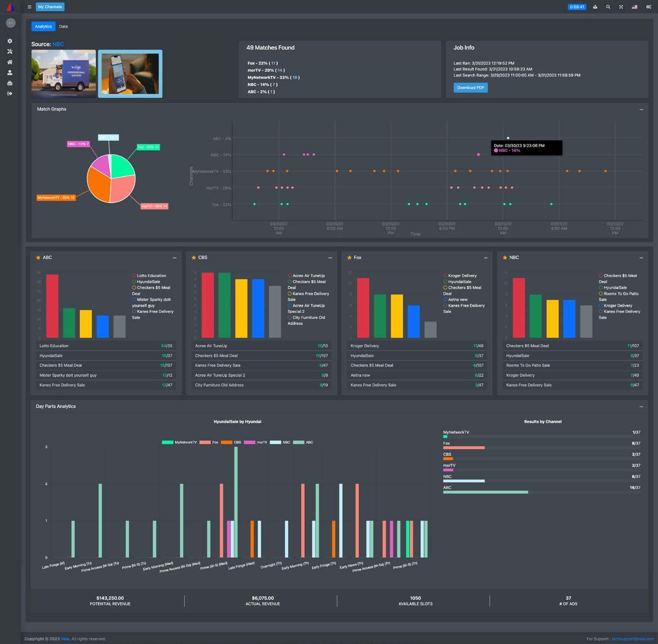Go to the sidebar home icon

pos(10,62)
